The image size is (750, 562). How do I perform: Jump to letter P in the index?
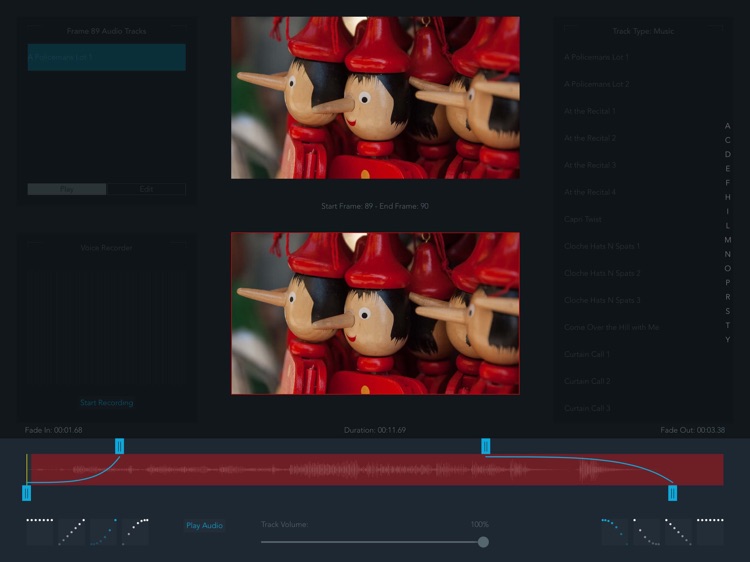coord(728,283)
